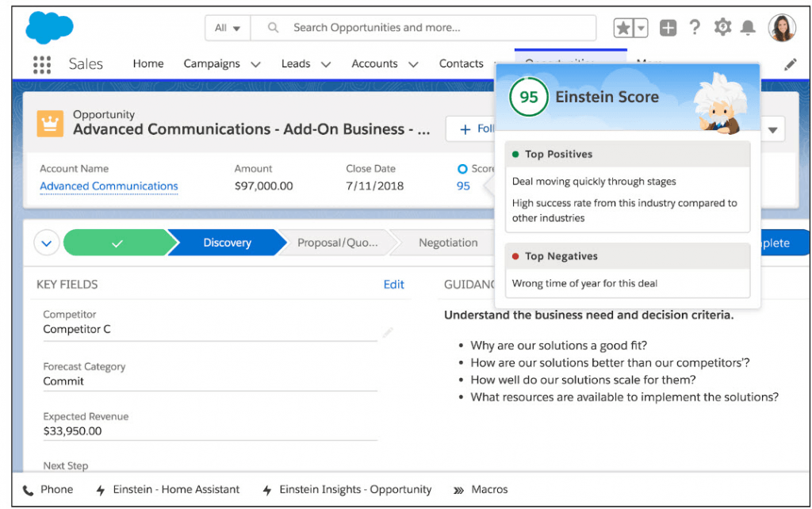Open the user profile avatar
This screenshot has width=812, height=509.
point(781,28)
